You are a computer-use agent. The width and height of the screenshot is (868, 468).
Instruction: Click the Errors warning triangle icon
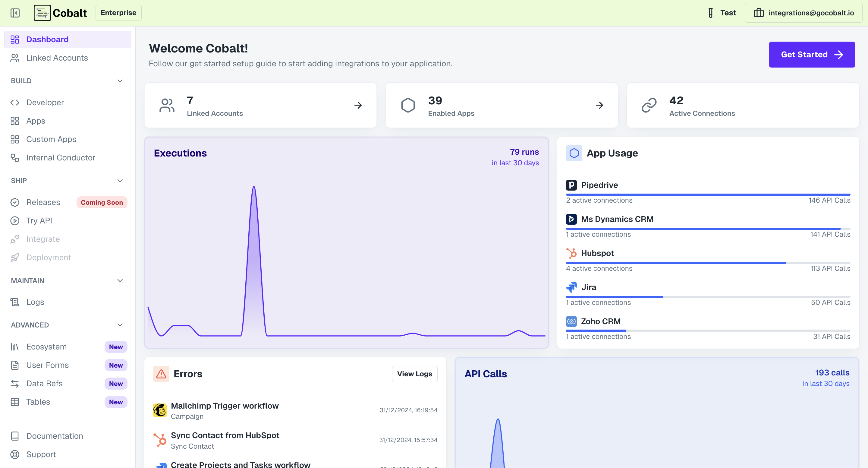[x=161, y=374]
